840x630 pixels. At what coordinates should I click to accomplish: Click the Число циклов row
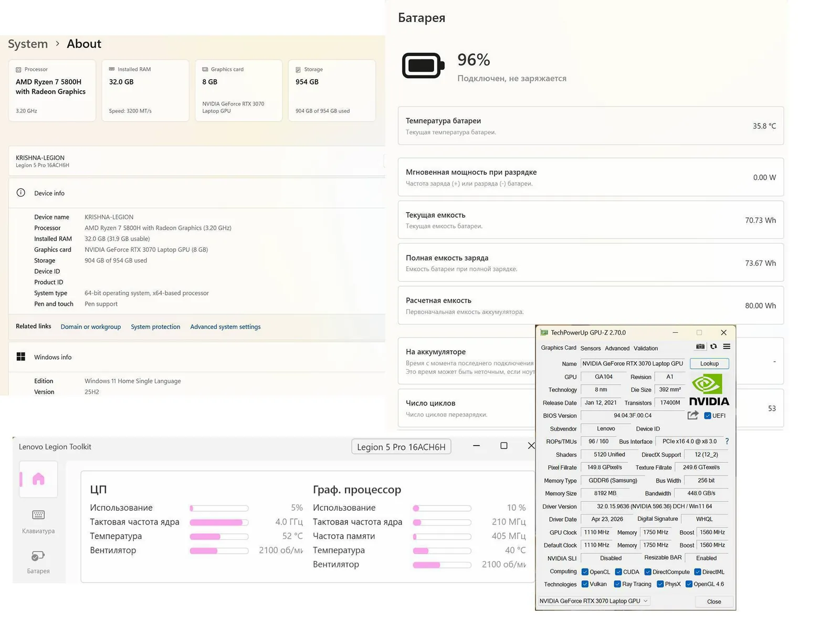point(591,408)
